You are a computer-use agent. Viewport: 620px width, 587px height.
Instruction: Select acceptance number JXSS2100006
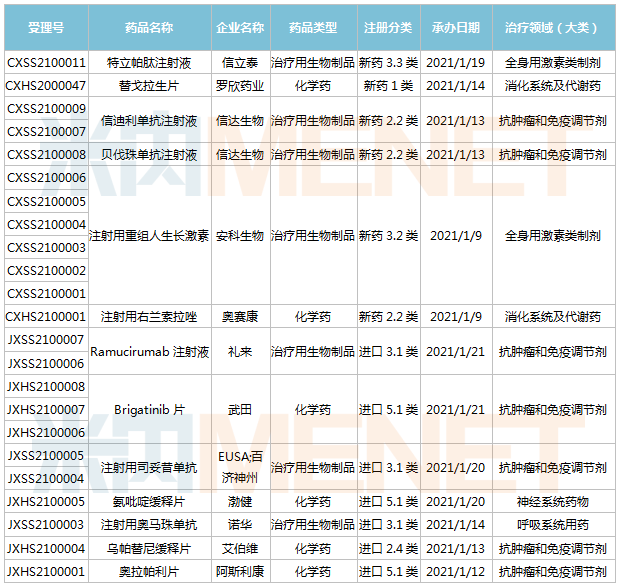pyautogui.click(x=46, y=364)
